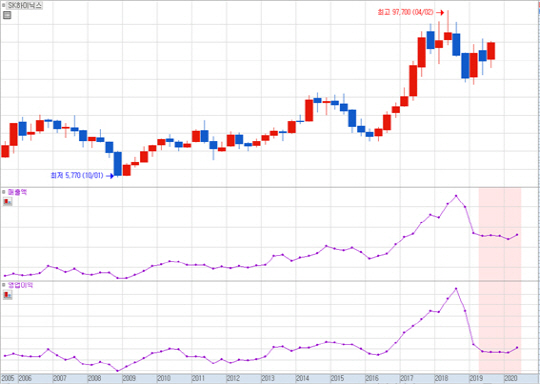Click the 2015 label on the time axis
This screenshot has height=384, width=540.
pos(337,378)
